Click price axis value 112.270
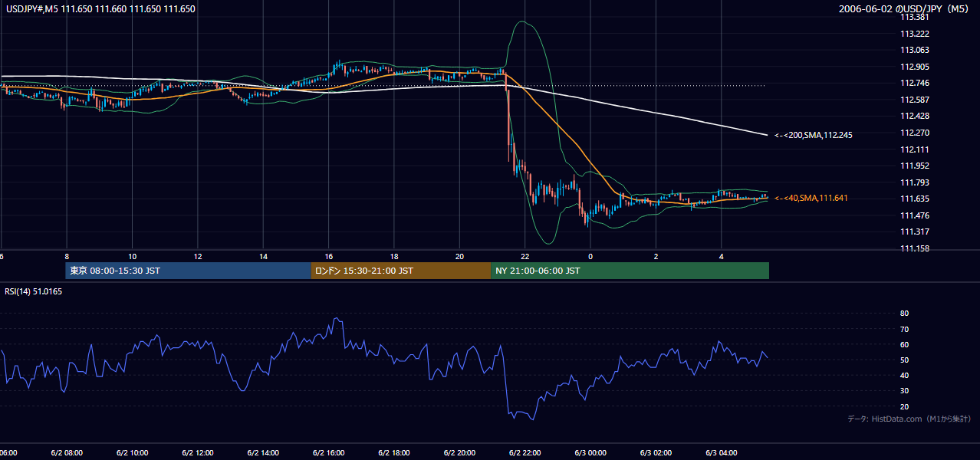Image resolution: width=980 pixels, height=460 pixels. coord(915,133)
